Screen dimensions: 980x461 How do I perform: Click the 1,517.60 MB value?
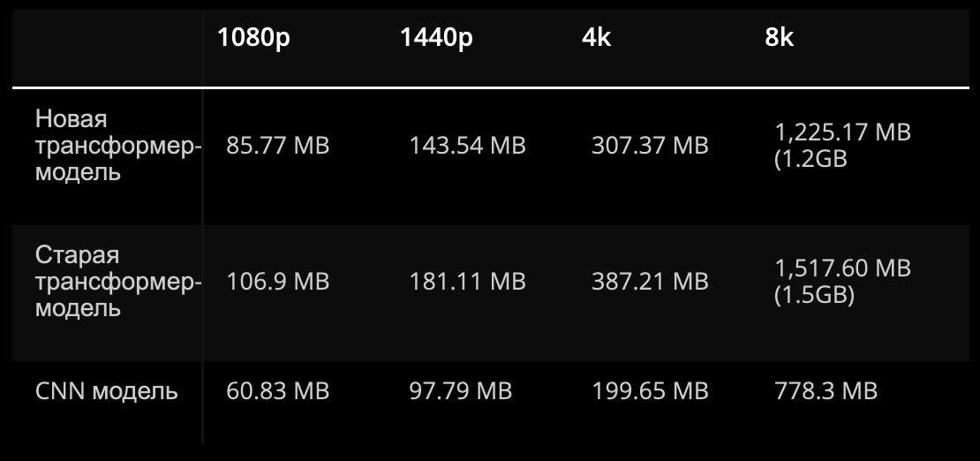click(x=842, y=268)
